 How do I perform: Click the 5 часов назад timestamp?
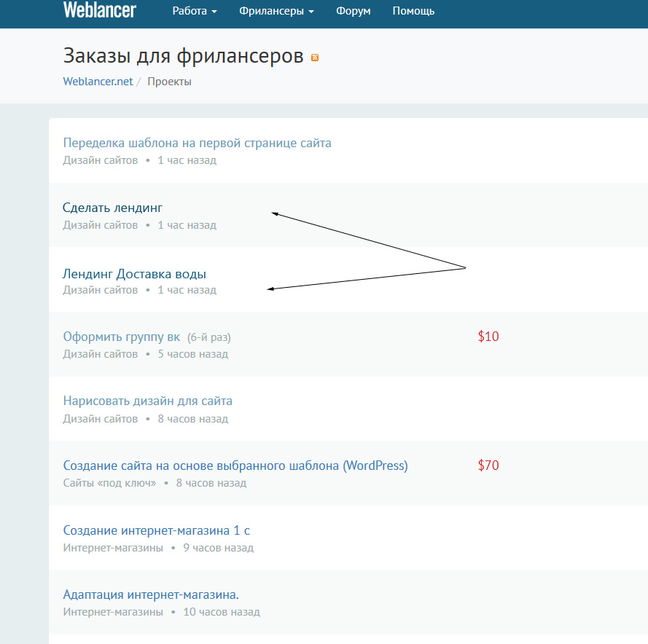pos(193,354)
